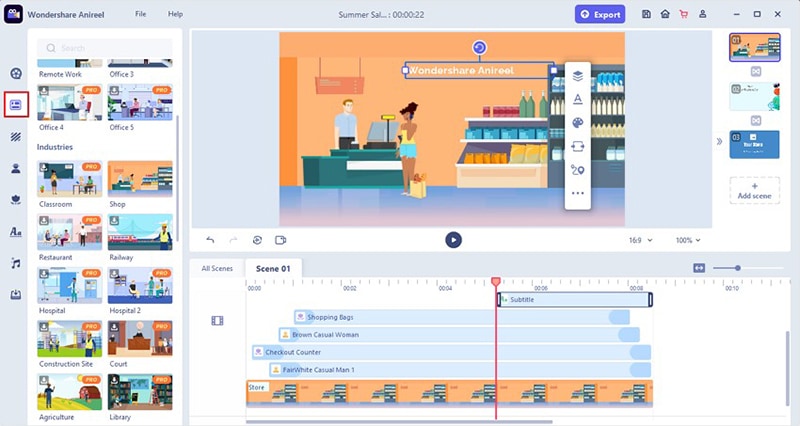This screenshot has width=800, height=426.
Task: Select the Classroom template thumbnail
Action: [x=69, y=179]
